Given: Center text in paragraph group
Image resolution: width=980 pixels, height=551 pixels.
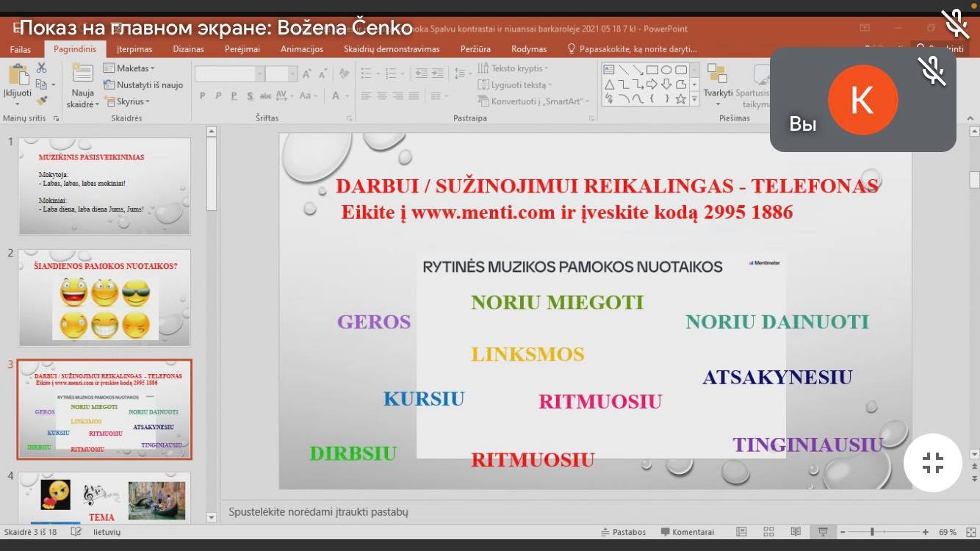Looking at the screenshot, I should tap(382, 96).
